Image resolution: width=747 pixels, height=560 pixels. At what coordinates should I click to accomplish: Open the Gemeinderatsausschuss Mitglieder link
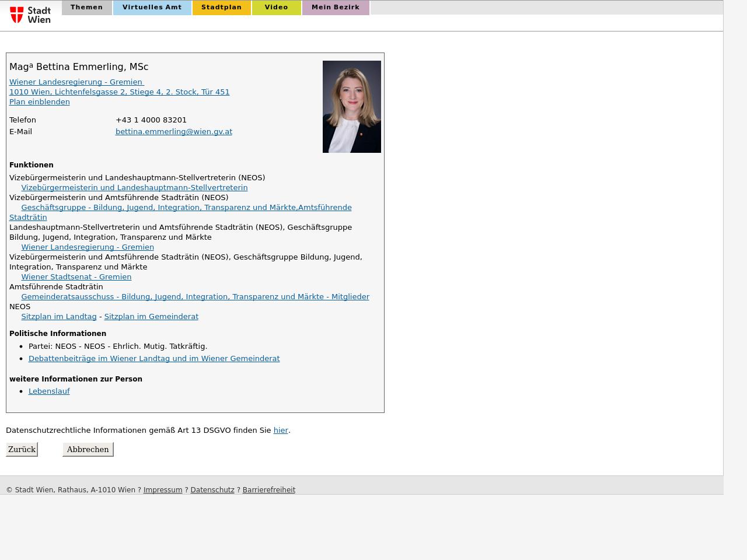195,297
